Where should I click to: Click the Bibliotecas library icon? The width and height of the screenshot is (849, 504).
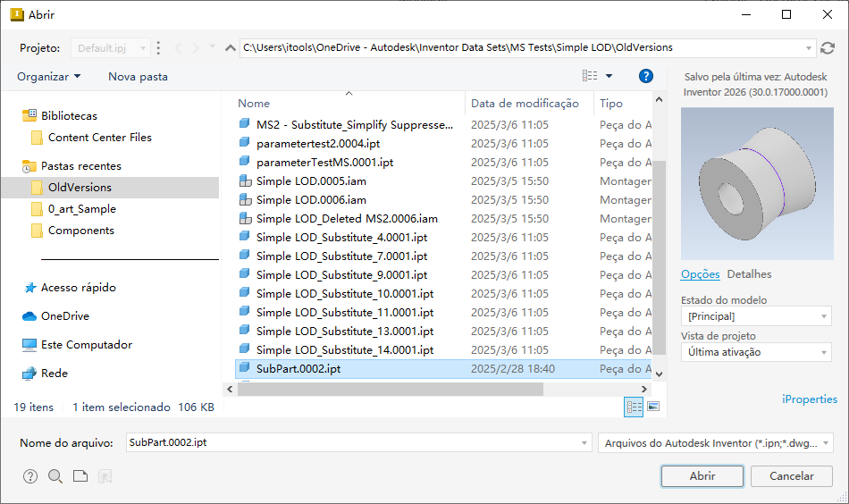(x=29, y=115)
